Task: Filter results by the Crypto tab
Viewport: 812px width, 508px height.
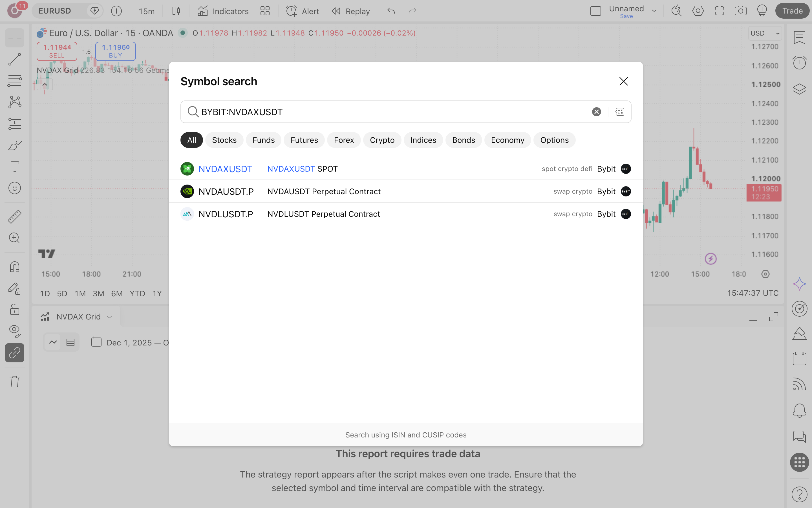Action: coord(382,140)
